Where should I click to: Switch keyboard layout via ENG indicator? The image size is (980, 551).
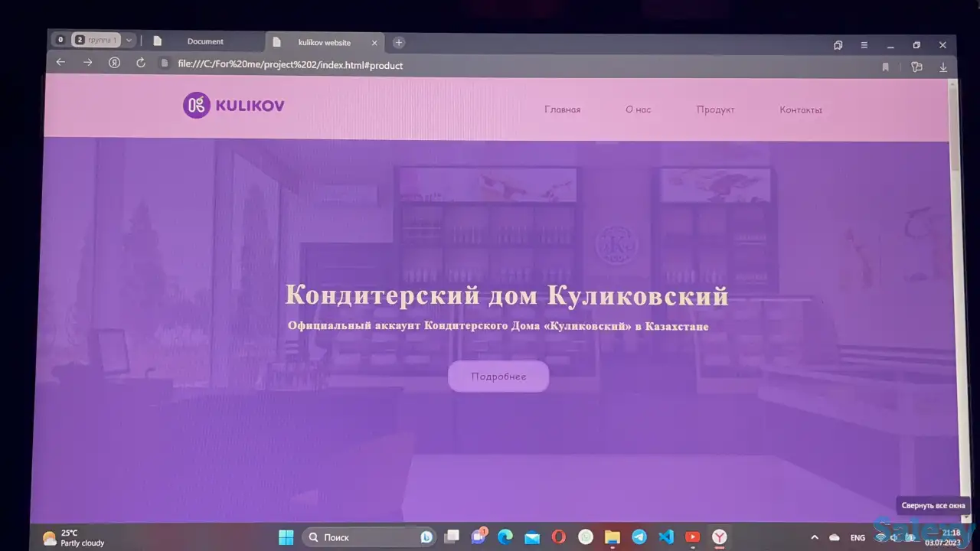tap(857, 536)
